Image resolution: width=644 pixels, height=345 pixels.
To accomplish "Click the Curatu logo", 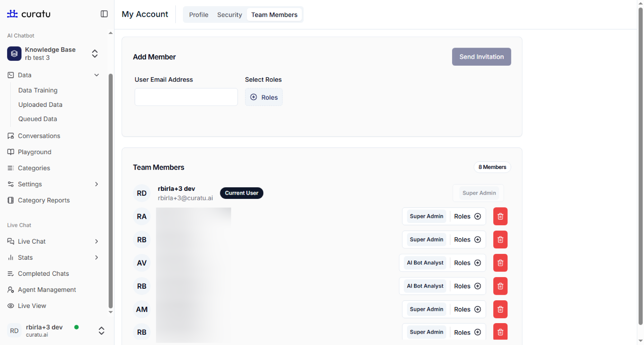I will pyautogui.click(x=29, y=14).
